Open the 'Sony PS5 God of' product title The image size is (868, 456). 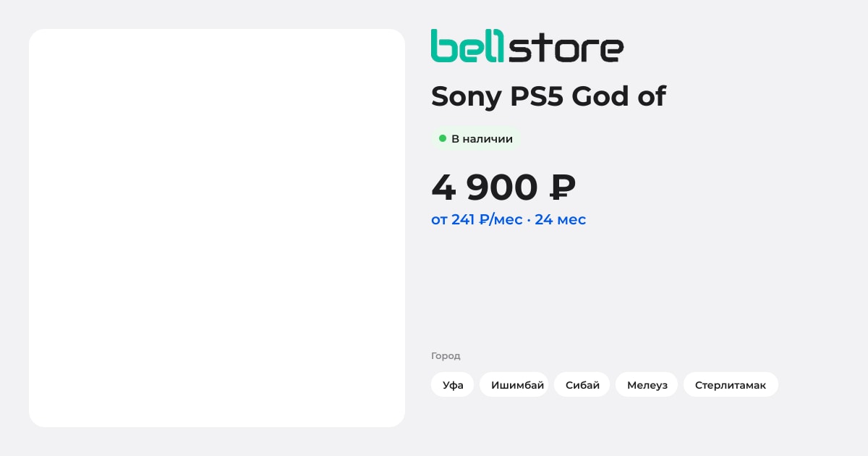(548, 96)
